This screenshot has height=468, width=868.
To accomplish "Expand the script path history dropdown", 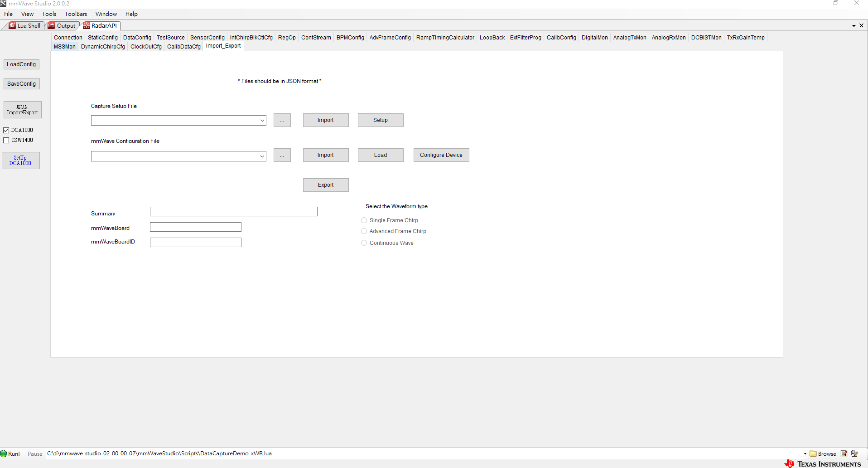I will [x=805, y=453].
